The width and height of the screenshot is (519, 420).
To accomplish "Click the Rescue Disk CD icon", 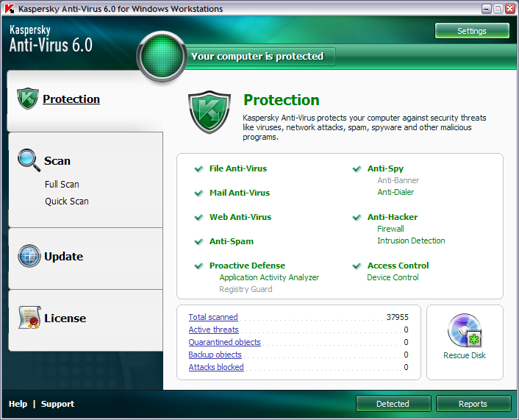I will click(x=465, y=330).
